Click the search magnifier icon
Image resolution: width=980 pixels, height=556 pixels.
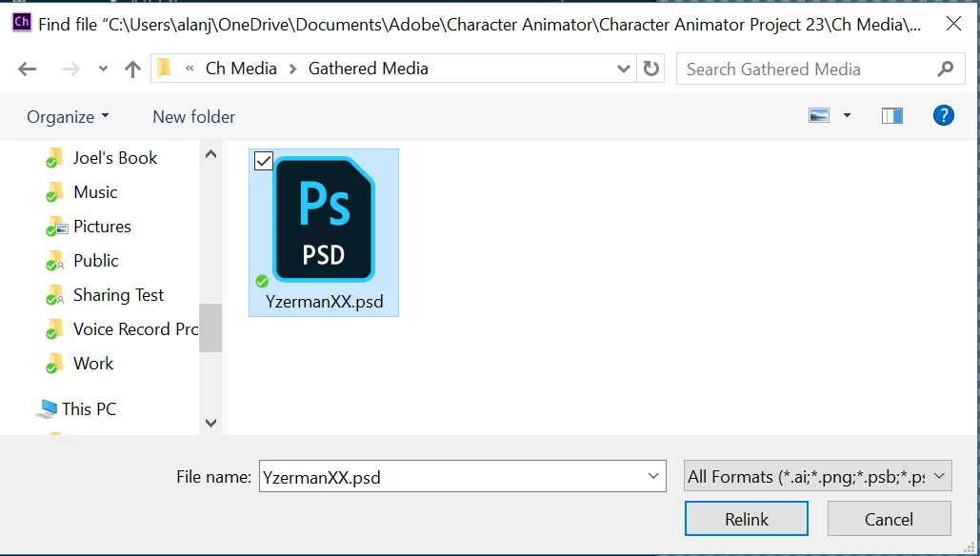pyautogui.click(x=946, y=69)
